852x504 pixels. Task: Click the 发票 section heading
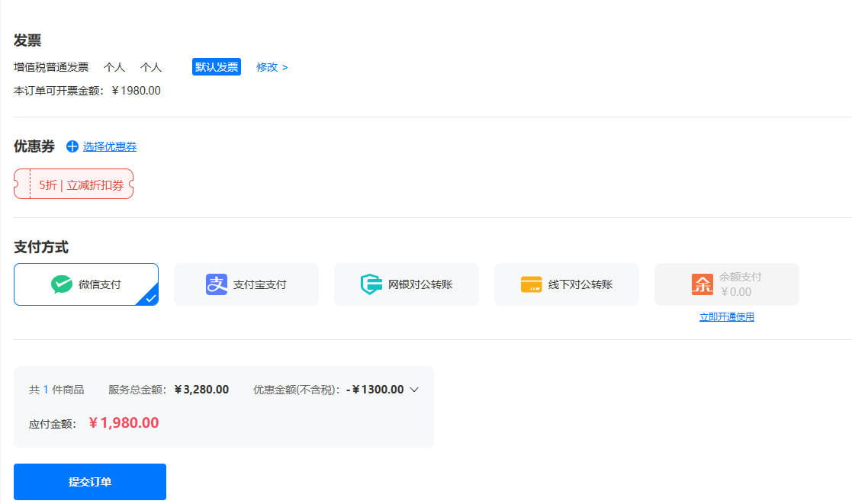tap(27, 40)
